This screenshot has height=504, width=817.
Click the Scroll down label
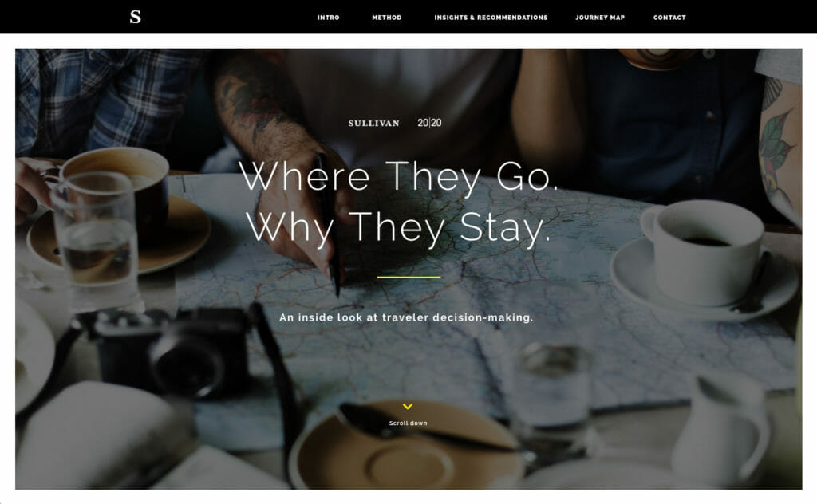coord(408,423)
